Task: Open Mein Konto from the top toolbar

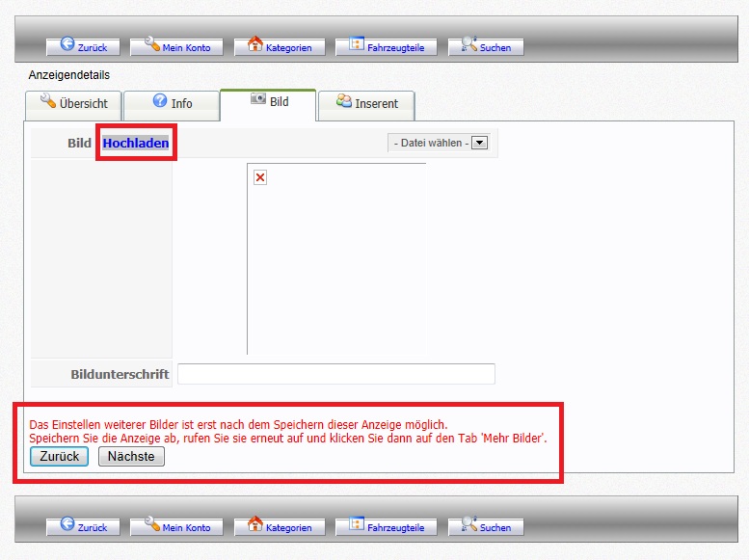Action: [186, 48]
